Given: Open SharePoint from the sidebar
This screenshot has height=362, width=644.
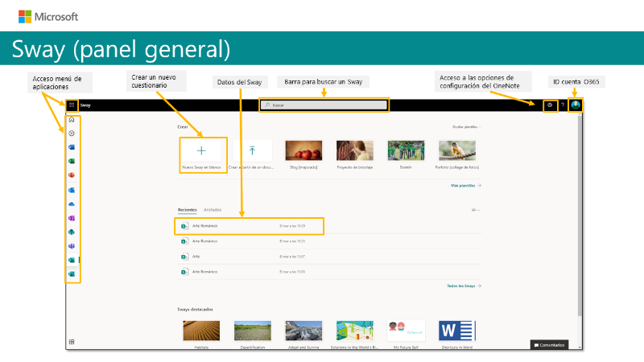Looking at the screenshot, I should click(72, 232).
